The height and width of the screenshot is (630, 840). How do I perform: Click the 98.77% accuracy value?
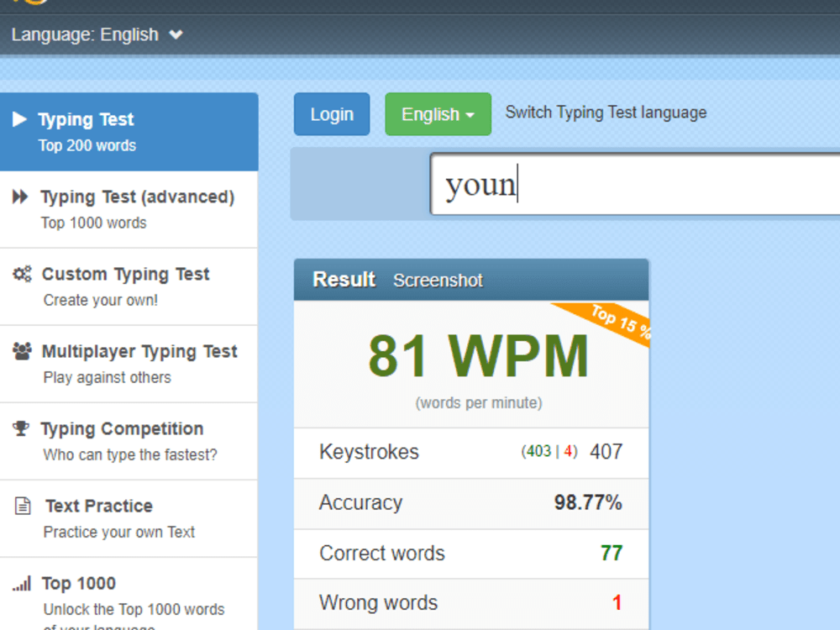coord(588,502)
